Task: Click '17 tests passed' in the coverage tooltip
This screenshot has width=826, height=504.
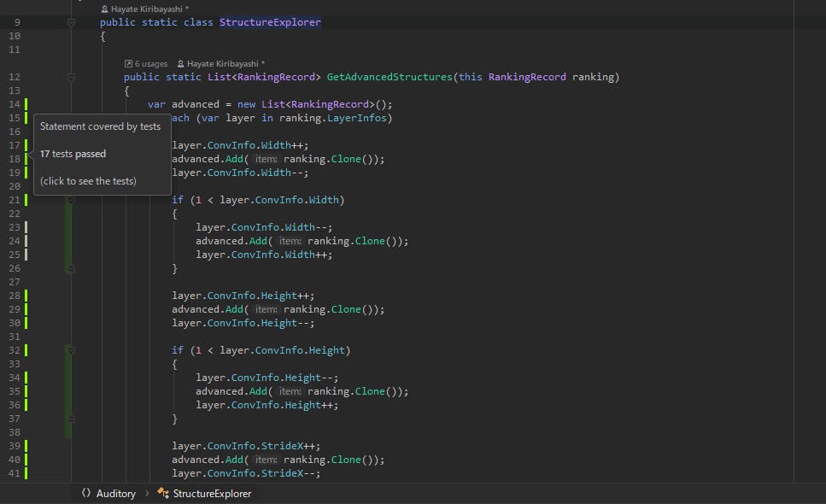Action: [73, 153]
